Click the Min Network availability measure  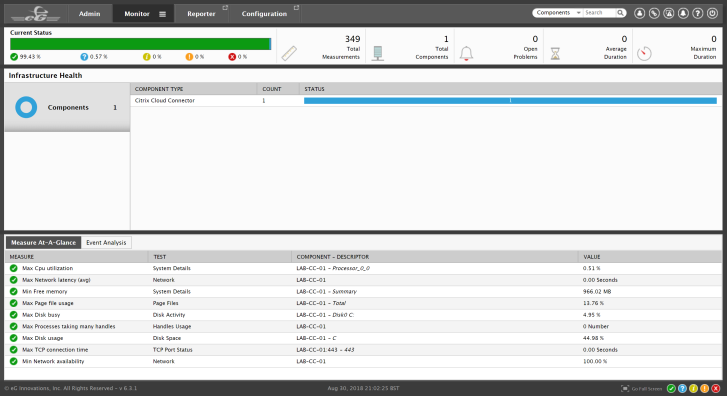coord(53,361)
